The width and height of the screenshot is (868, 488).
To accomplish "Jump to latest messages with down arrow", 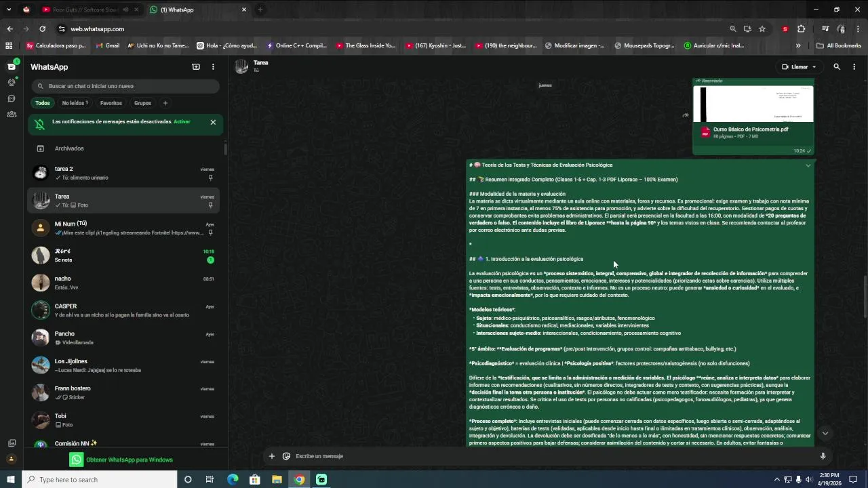I will pyautogui.click(x=825, y=433).
